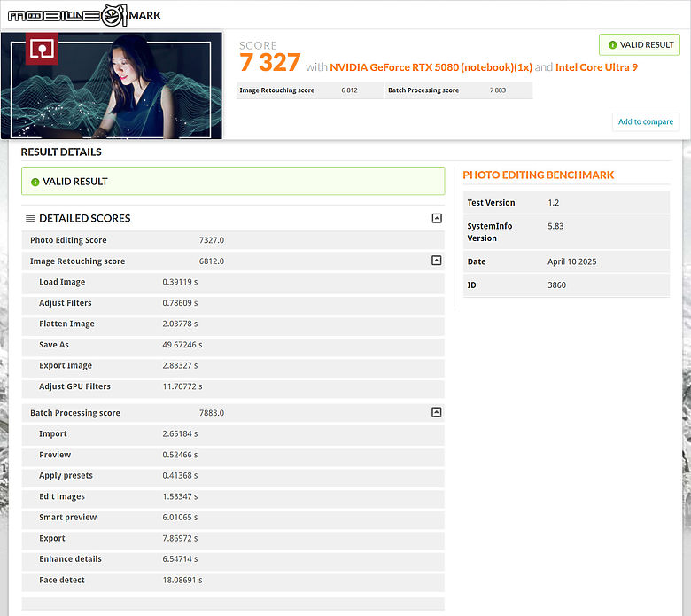Click the Load Image 0.39119 s row
This screenshot has width=691, height=616.
(x=233, y=282)
